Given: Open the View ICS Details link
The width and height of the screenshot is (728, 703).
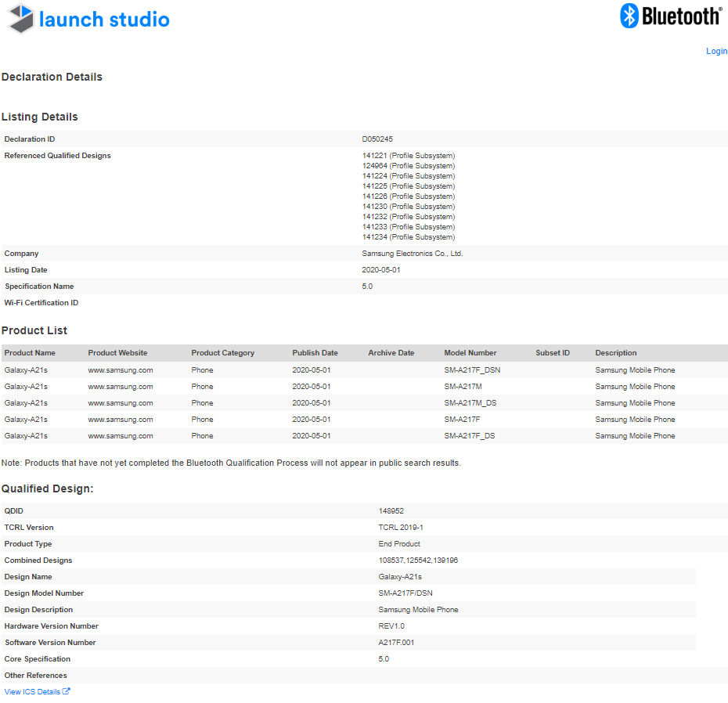Looking at the screenshot, I should pyautogui.click(x=32, y=692).
